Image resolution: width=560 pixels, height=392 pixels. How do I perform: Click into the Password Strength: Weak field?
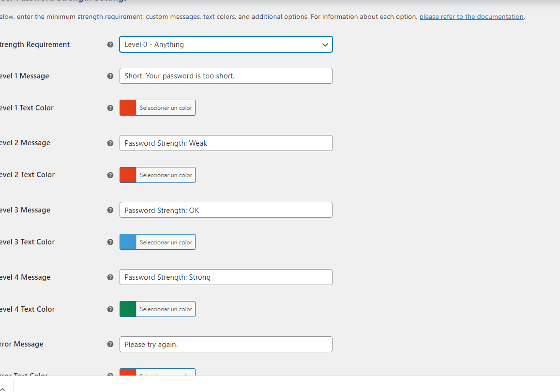226,143
